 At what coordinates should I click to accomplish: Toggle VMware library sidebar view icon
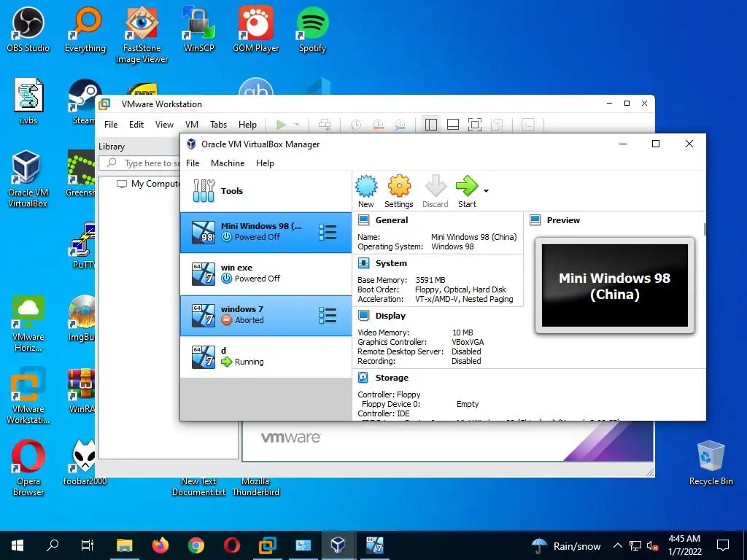431,125
